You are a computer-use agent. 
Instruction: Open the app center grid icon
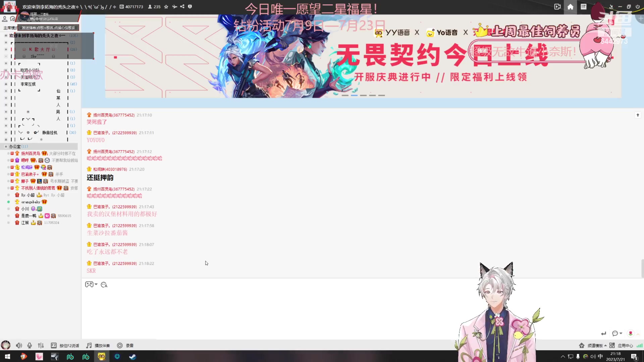point(612,346)
